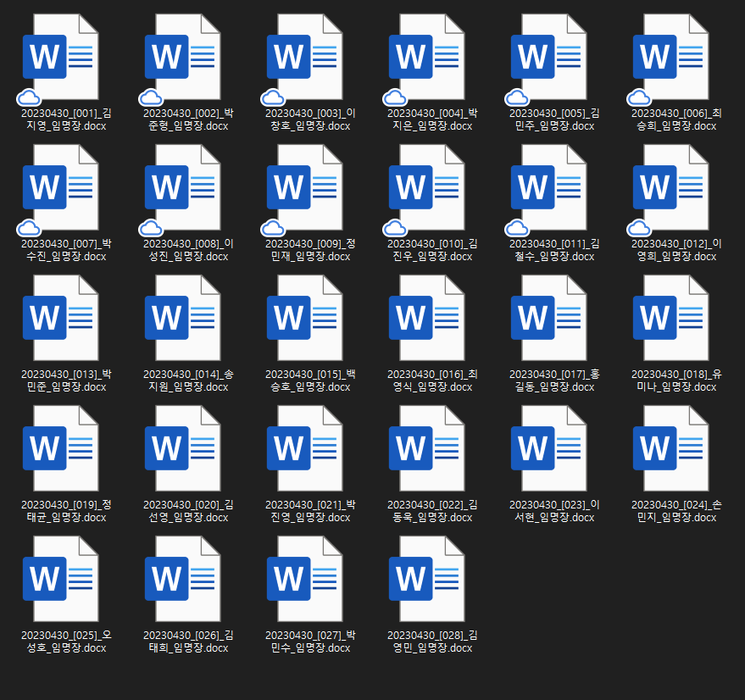This screenshot has height=700, width=745.
Task: Click cloud status icon on [011] 김철수 file
Action: [x=517, y=229]
